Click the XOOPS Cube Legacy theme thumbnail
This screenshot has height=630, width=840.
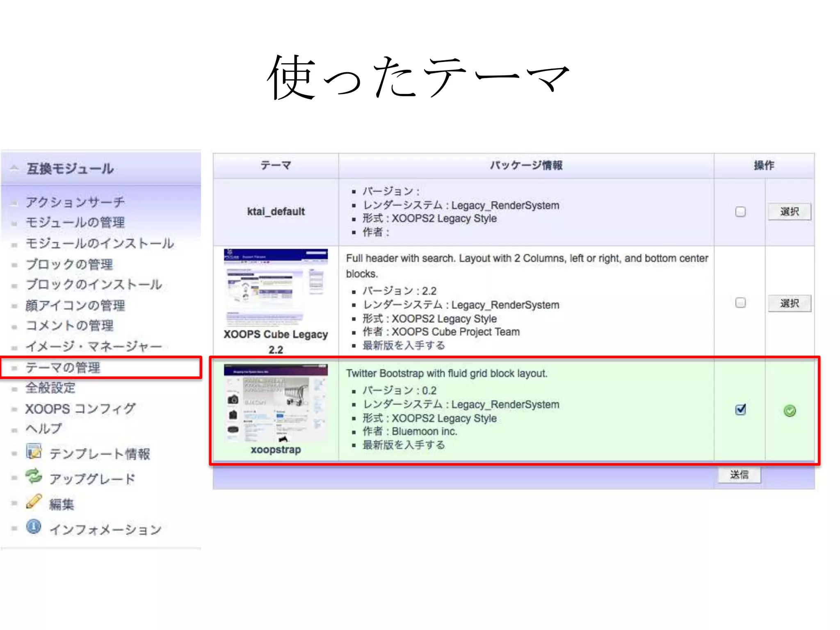point(276,286)
